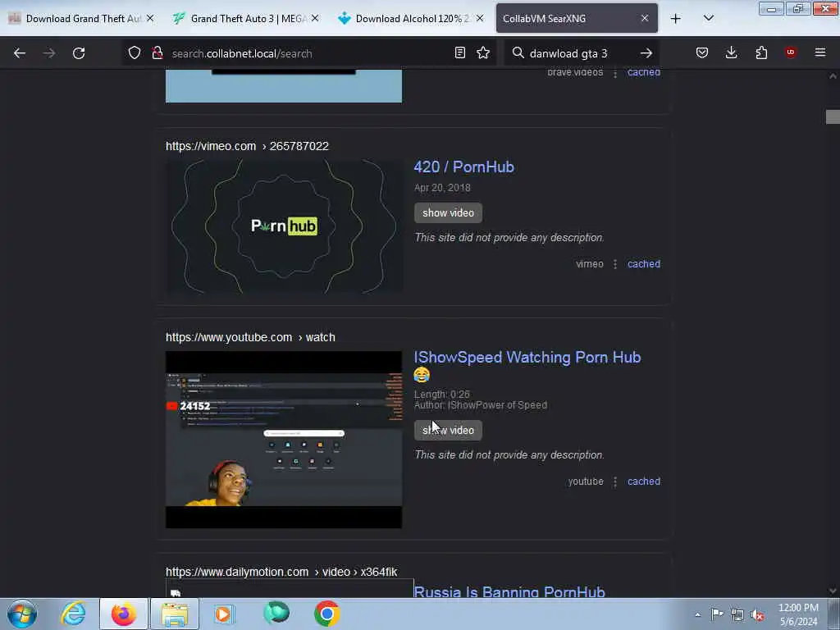Click the vimeo result's show video button

pos(448,212)
